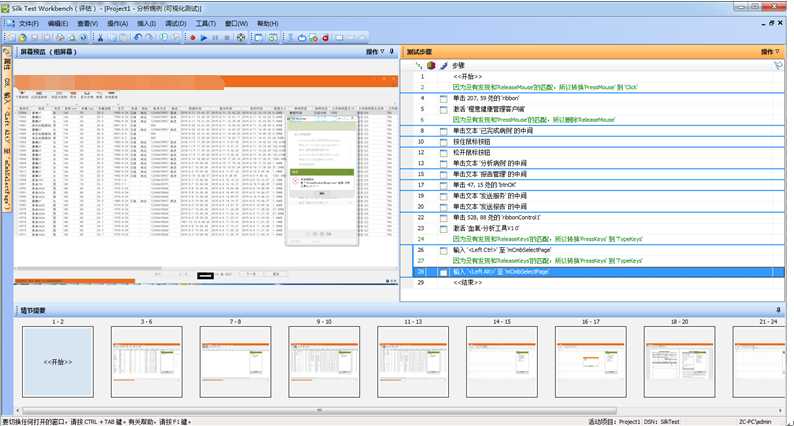
Task: Select the 3 - 6 storyboard thumbnail
Action: click(x=146, y=362)
